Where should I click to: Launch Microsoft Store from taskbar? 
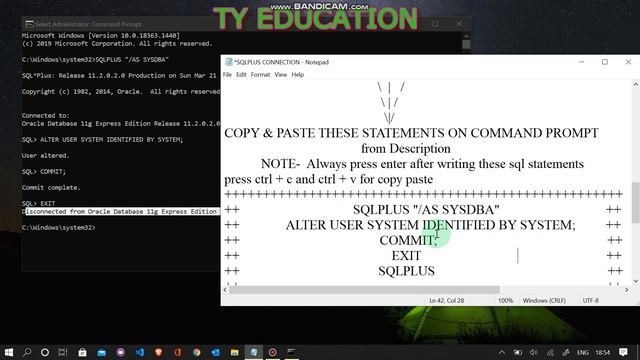click(82, 352)
